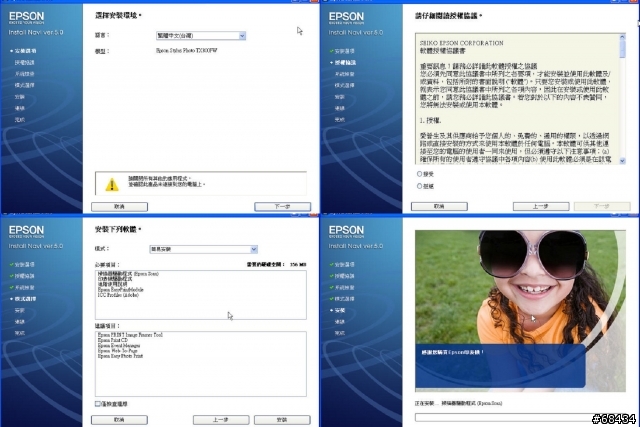Click 下一步 in the language selection window
The width and height of the screenshot is (640, 427).
[x=282, y=207]
